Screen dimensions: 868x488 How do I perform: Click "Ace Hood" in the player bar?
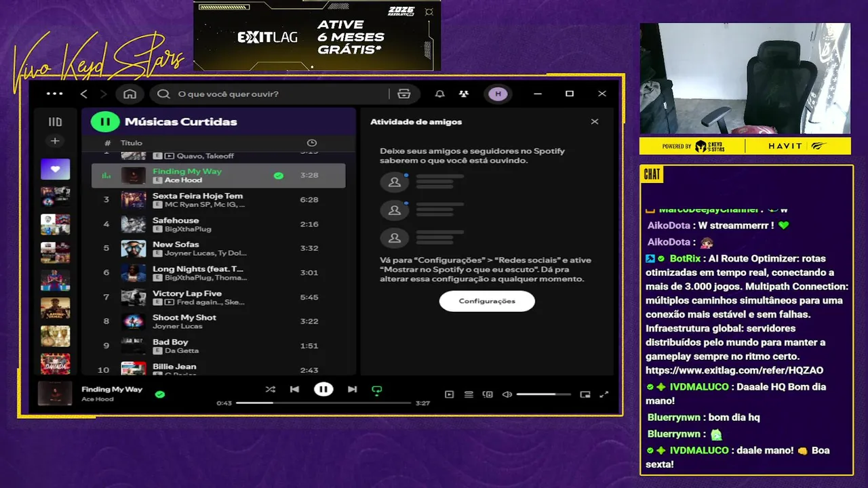tap(98, 399)
